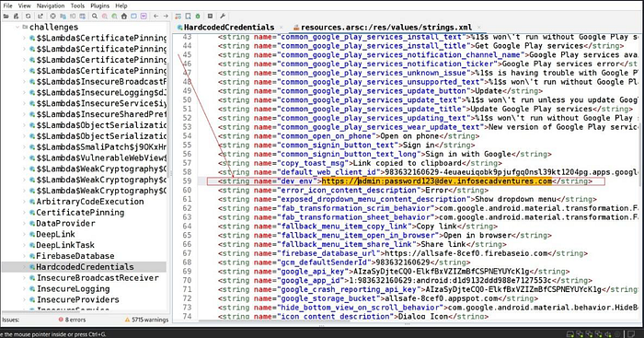Open the Tools menu
The image size is (644, 338).
[77, 6]
